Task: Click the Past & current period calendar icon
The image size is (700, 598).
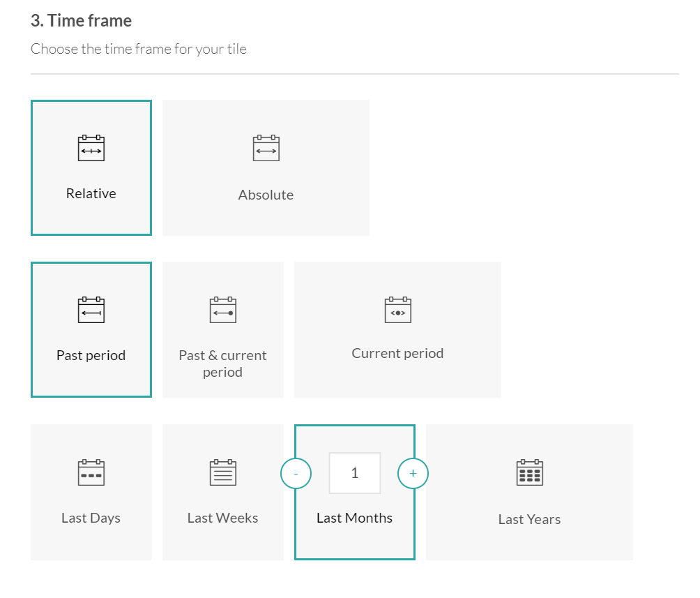Action: [x=222, y=311]
